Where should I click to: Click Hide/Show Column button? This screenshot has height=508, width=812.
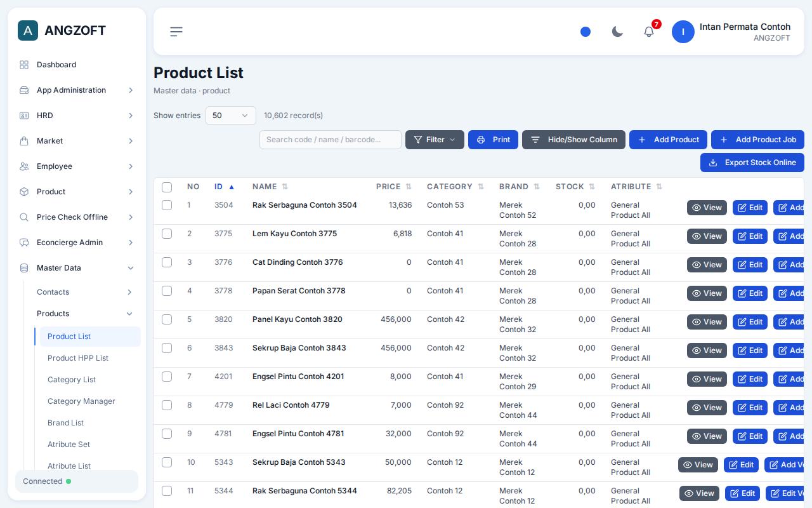click(x=573, y=140)
